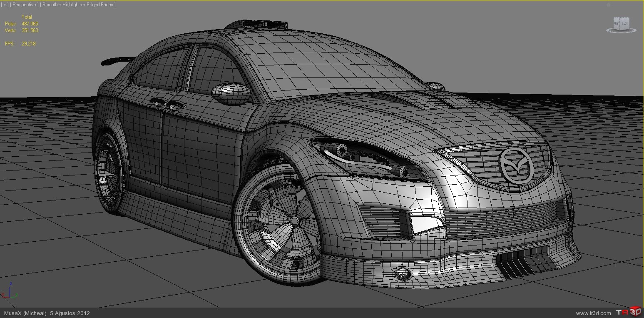The width and height of the screenshot is (644, 318).
Task: Select the FPS 29.218 readout
Action: click(x=29, y=44)
